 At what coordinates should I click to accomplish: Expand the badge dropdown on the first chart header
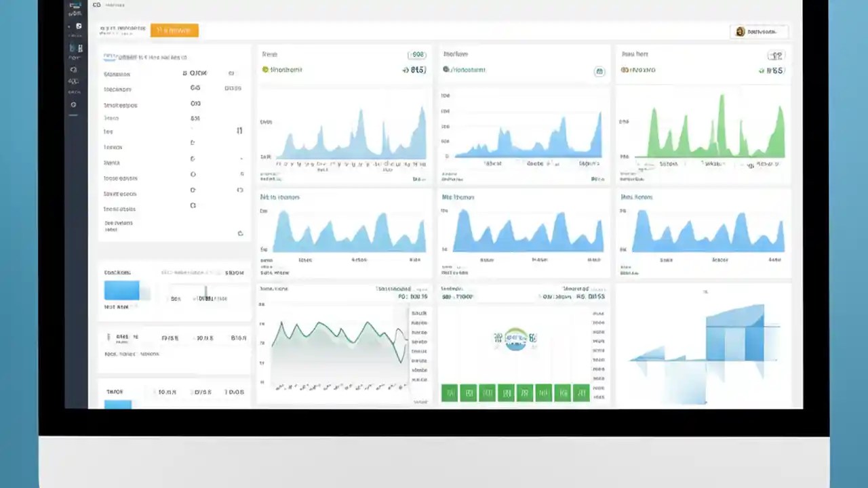tap(416, 54)
